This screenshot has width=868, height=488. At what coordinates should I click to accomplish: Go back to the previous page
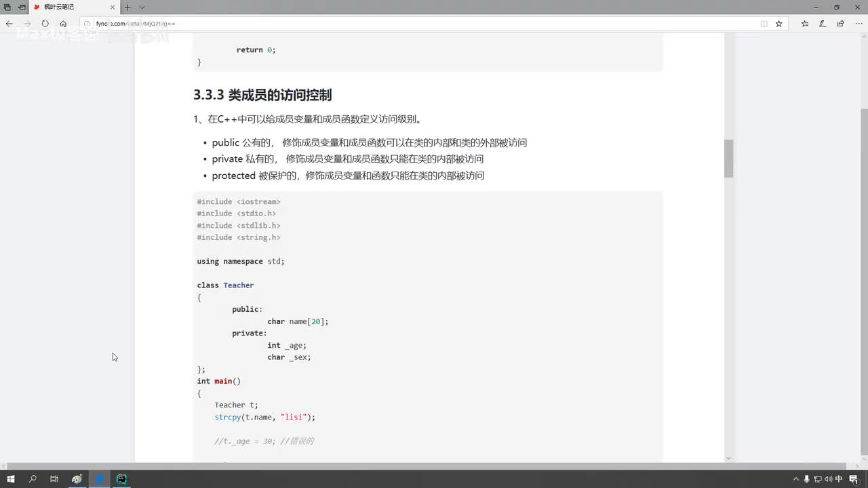click(9, 23)
